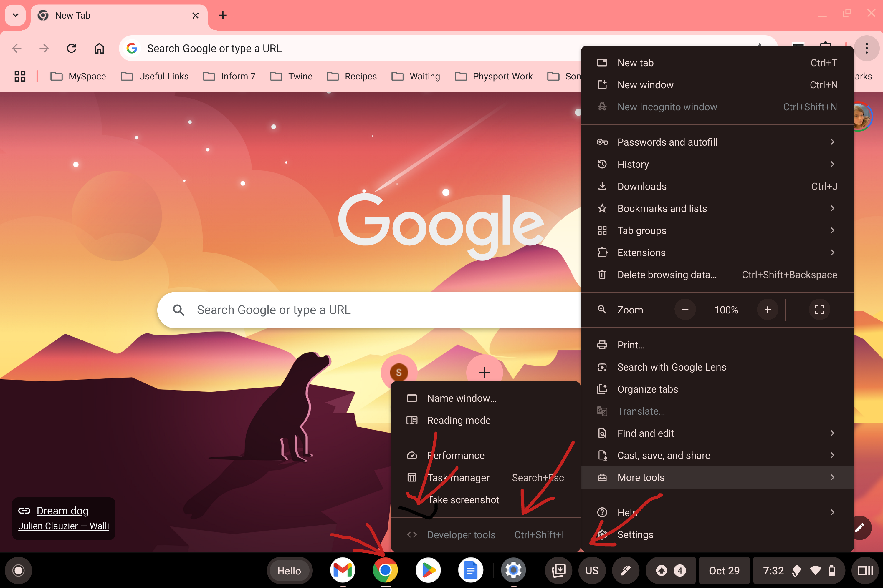883x588 pixels.
Task: Select Task manager in More tools submenu
Action: (x=458, y=477)
